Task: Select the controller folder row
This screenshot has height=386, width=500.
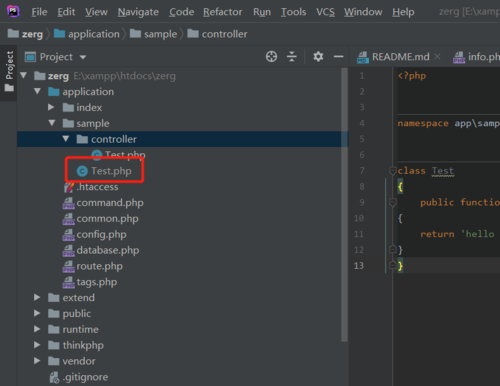Action: 182,139
